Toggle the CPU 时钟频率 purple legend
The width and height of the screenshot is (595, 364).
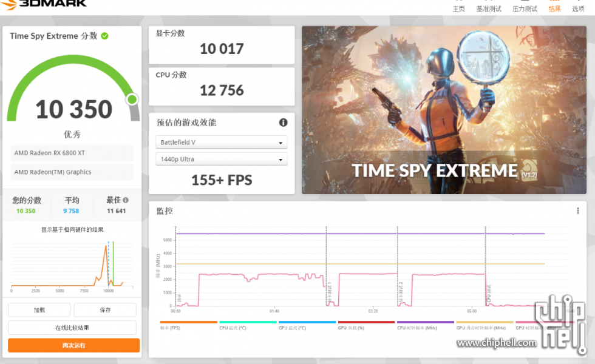tap(426, 325)
